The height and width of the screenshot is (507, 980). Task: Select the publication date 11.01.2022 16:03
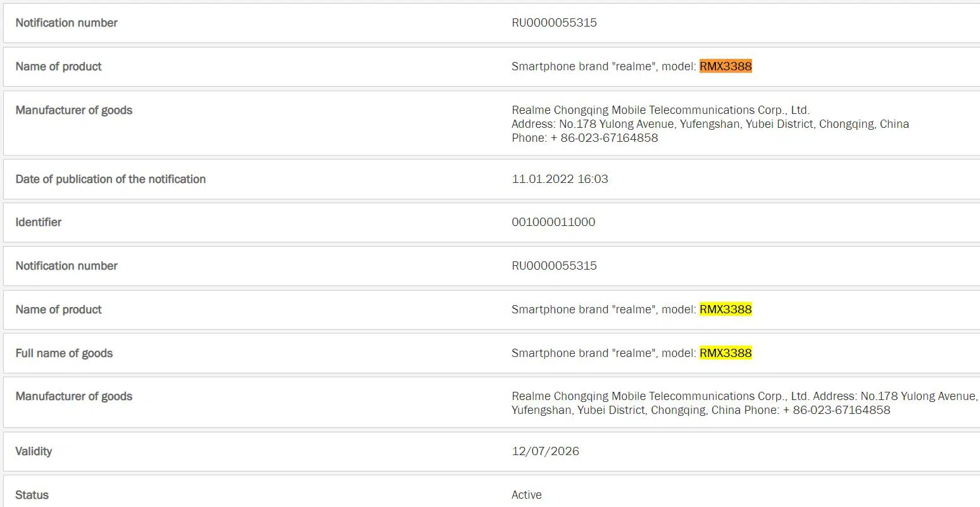coord(560,179)
